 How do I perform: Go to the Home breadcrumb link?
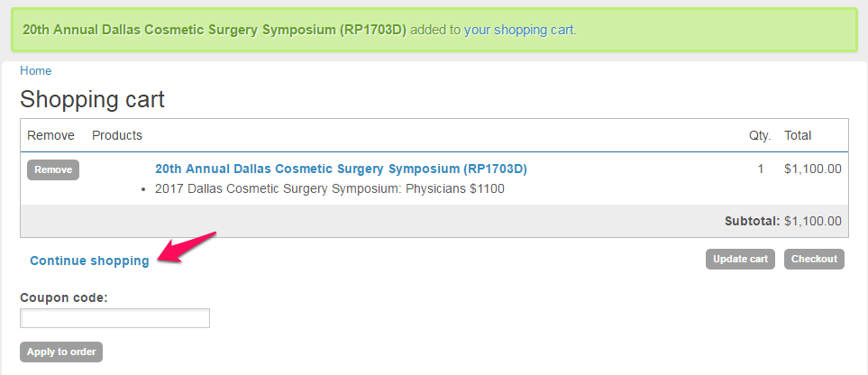36,70
